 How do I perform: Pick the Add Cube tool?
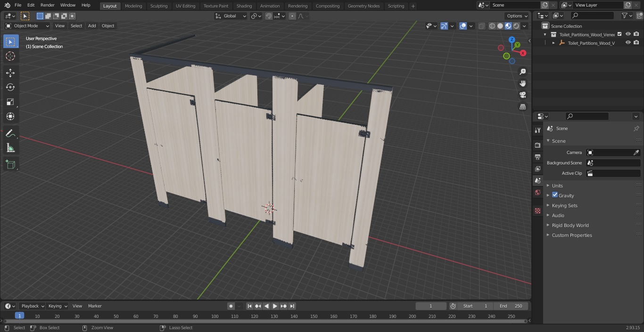[x=10, y=165]
